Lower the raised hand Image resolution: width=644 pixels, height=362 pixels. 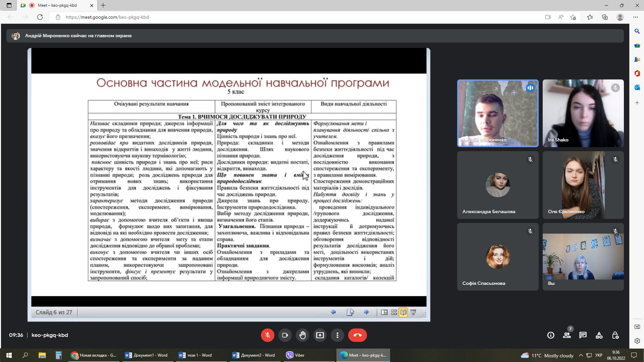[303, 335]
